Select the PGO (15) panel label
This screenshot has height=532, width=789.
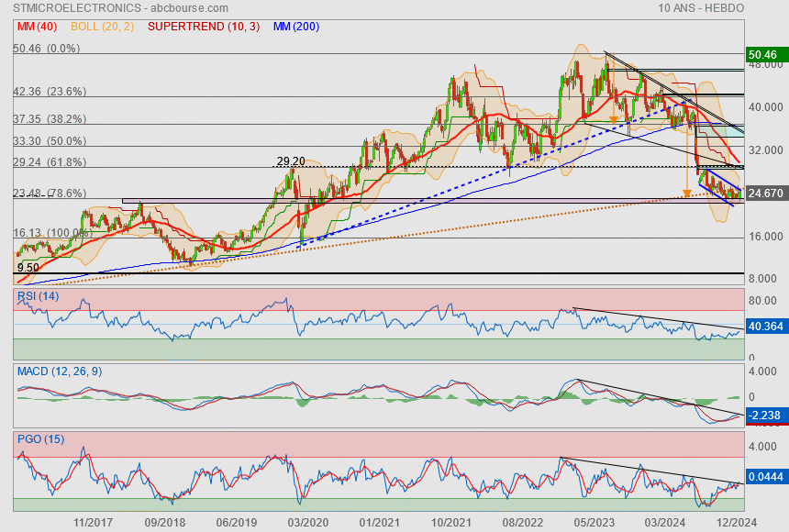coord(40,438)
